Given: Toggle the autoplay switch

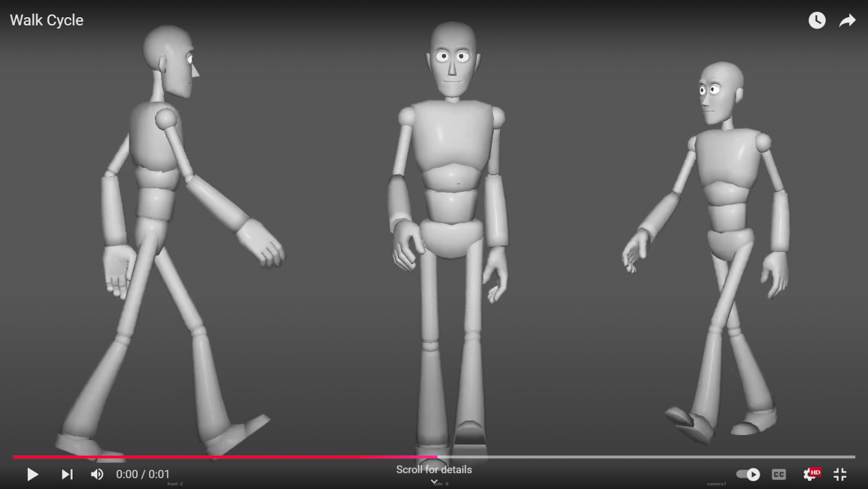Looking at the screenshot, I should click(x=748, y=474).
